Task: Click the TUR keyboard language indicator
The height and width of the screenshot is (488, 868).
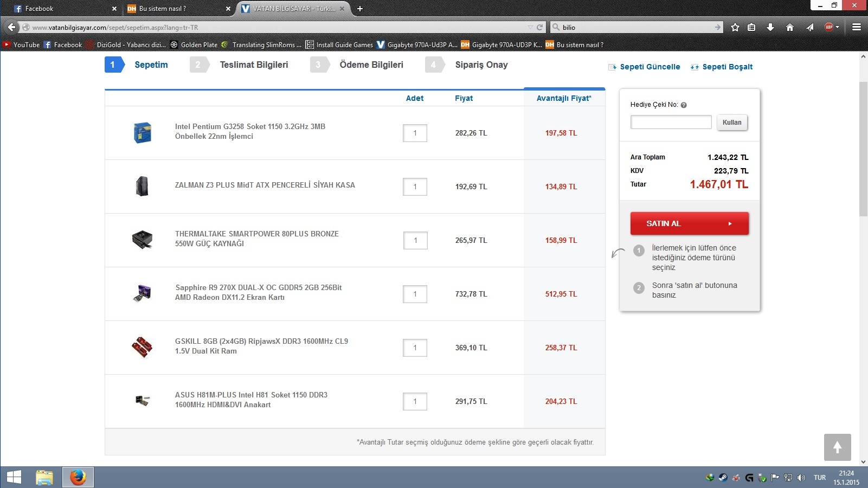Action: 820,478
